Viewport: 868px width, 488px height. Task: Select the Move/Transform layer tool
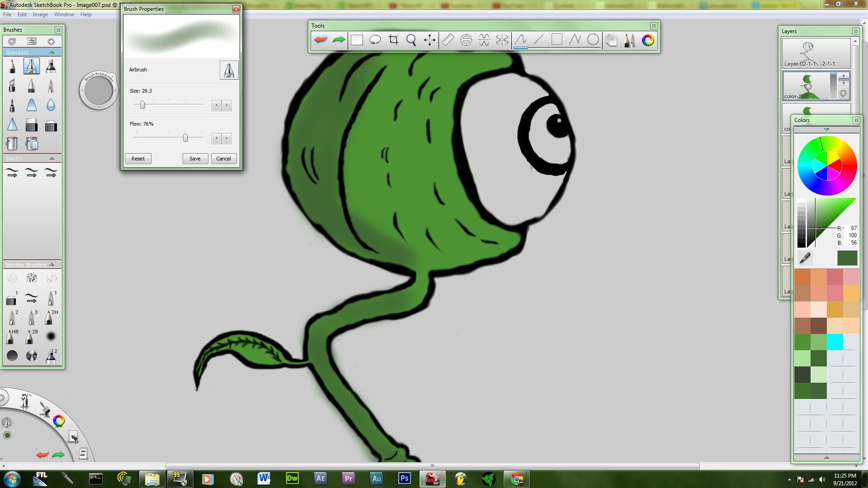click(x=429, y=40)
